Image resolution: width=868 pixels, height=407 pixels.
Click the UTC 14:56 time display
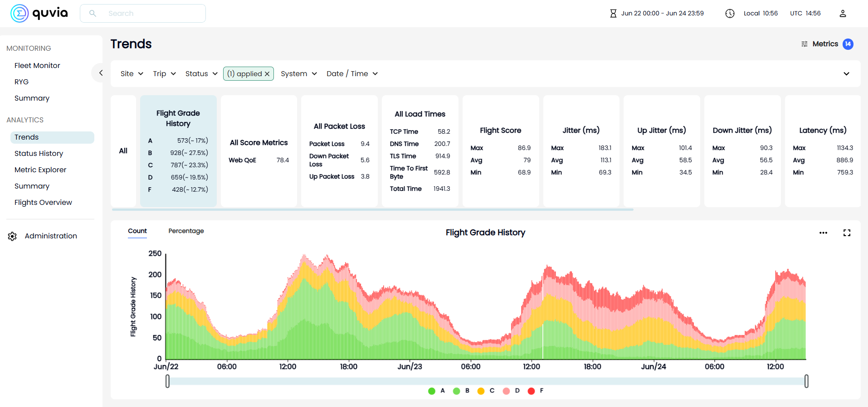pos(805,14)
